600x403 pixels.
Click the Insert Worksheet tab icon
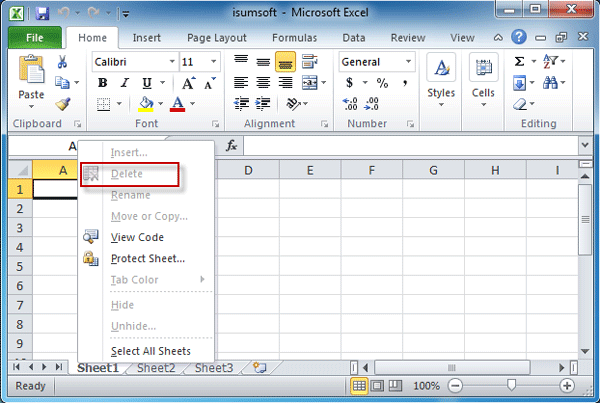coord(259,367)
